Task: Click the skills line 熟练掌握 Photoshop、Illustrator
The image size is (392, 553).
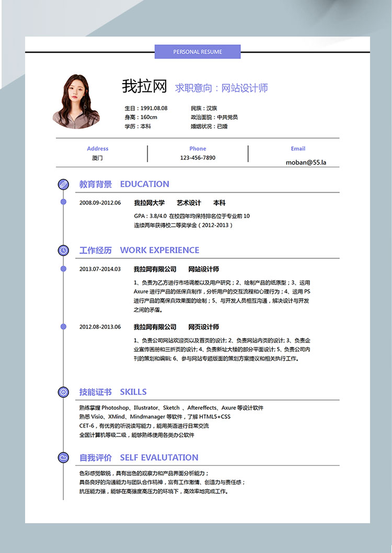Action: coord(171,408)
